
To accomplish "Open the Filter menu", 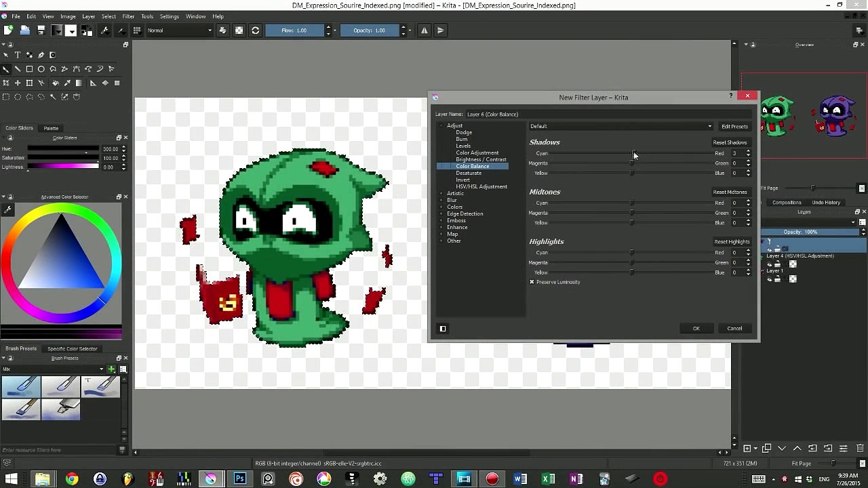I will [x=128, y=16].
